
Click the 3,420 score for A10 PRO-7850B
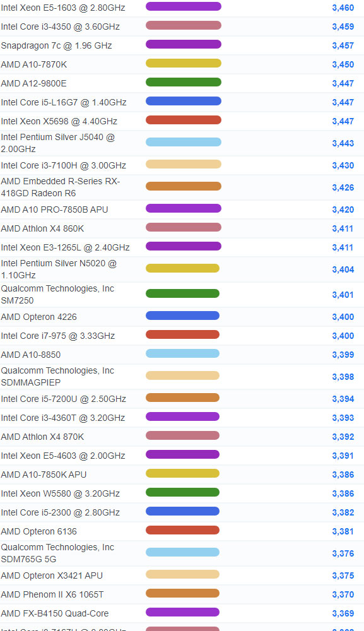point(343,209)
